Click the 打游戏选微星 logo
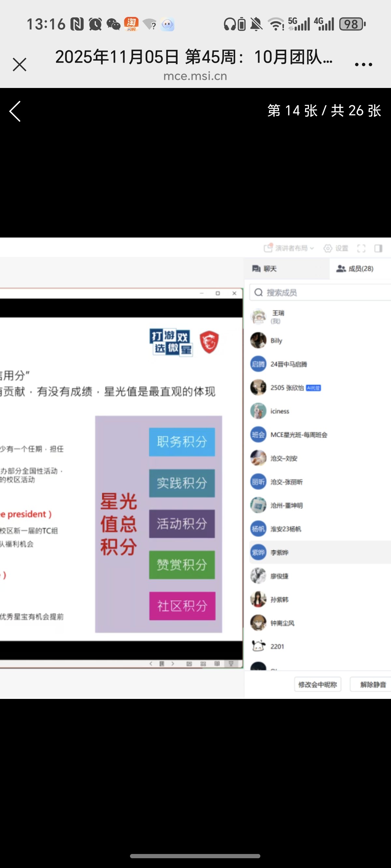The width and height of the screenshot is (391, 868). (171, 342)
